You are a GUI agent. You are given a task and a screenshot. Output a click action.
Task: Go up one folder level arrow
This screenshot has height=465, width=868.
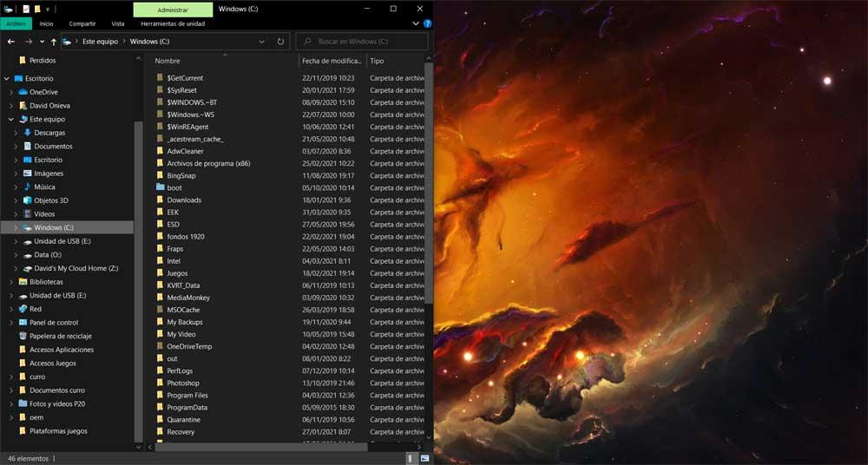tap(54, 42)
